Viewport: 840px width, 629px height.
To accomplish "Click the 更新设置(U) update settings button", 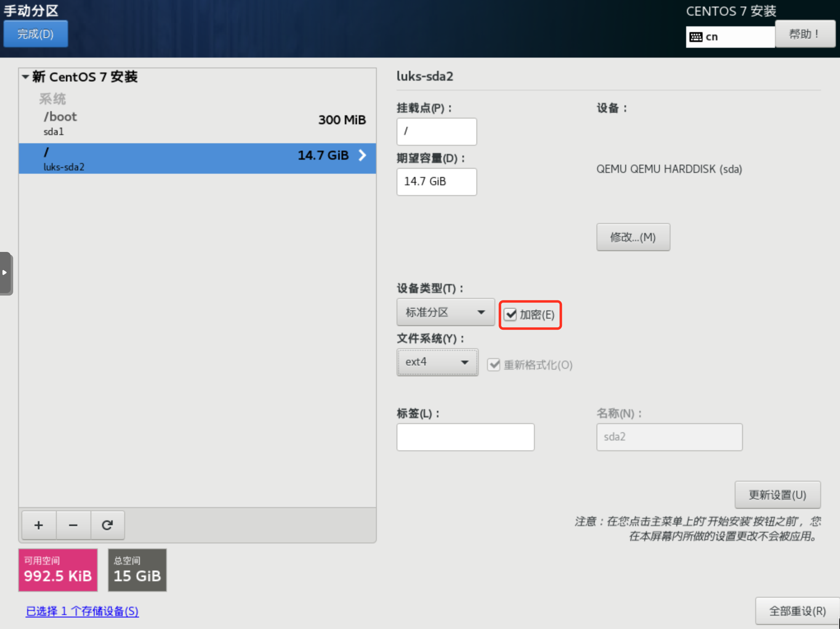I will (x=777, y=495).
